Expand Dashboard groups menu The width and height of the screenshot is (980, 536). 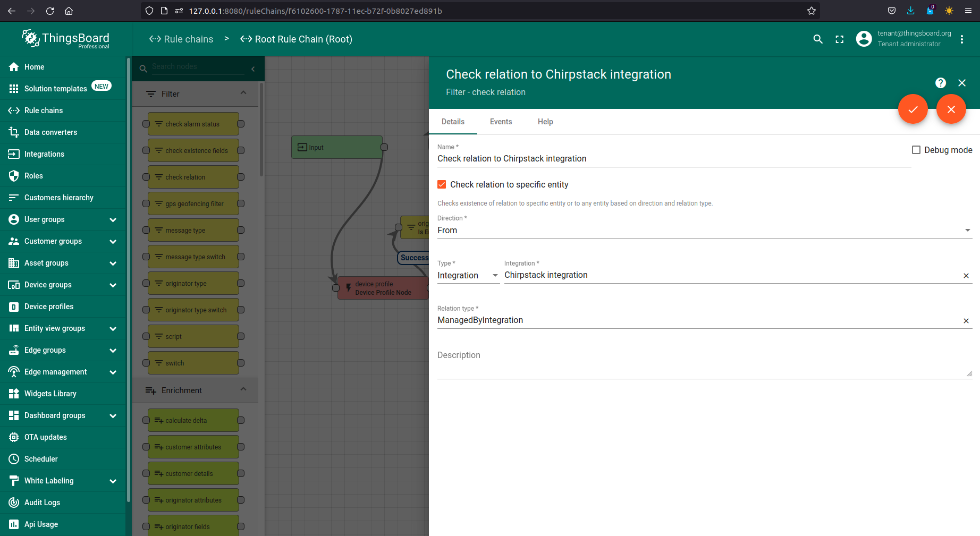click(113, 415)
